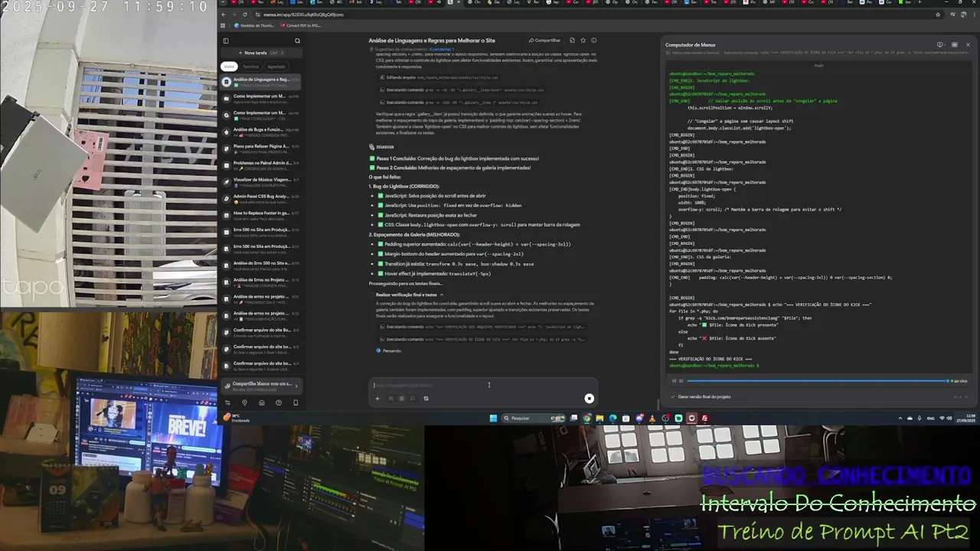Select the Todos filter tab

tap(229, 67)
